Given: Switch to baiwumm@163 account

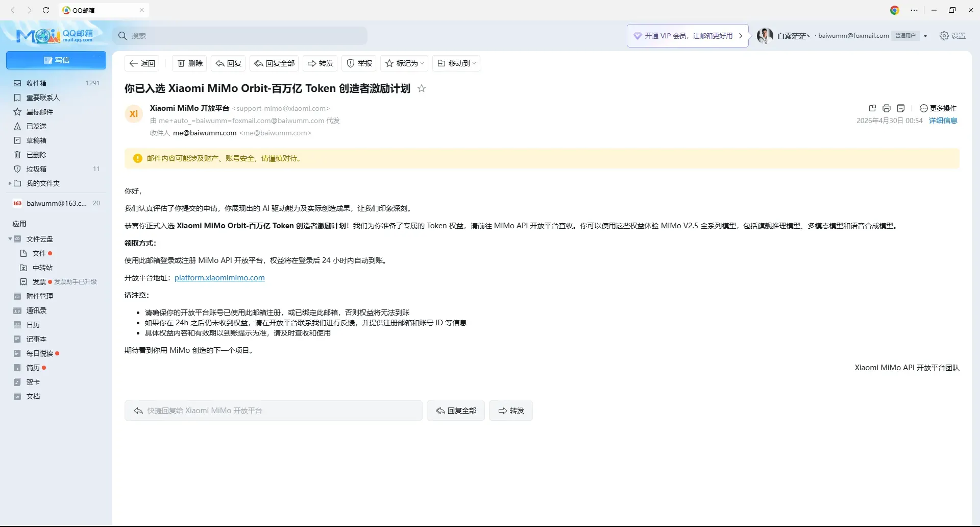Looking at the screenshot, I should click(x=56, y=203).
